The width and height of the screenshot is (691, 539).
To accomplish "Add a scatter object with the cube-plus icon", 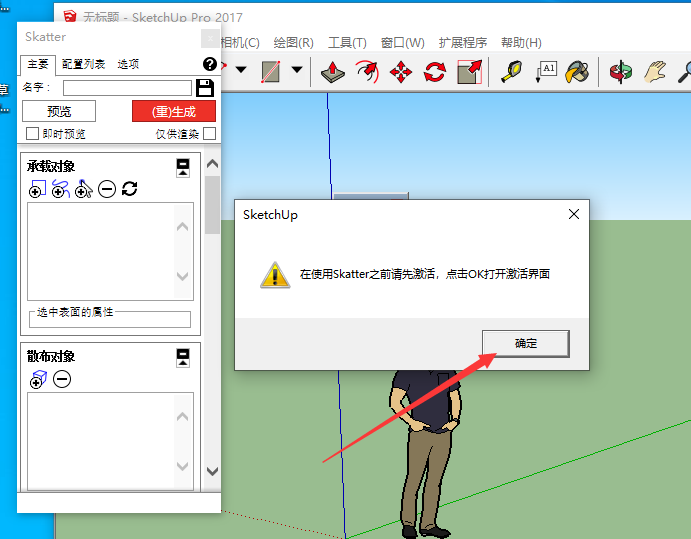I will [38, 379].
